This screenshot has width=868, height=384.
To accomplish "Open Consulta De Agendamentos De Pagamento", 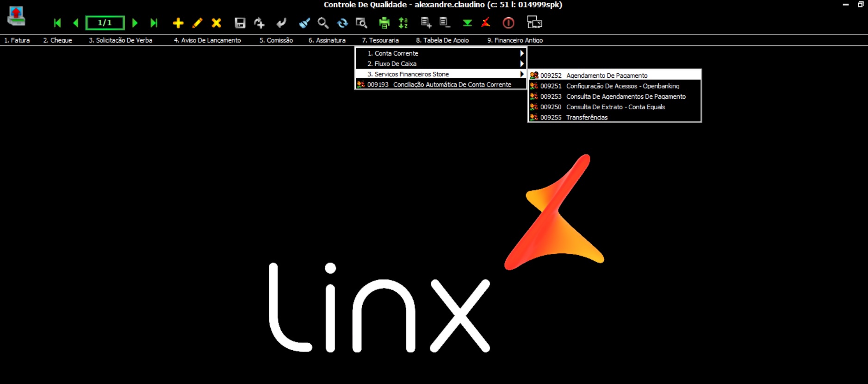I will click(x=614, y=96).
